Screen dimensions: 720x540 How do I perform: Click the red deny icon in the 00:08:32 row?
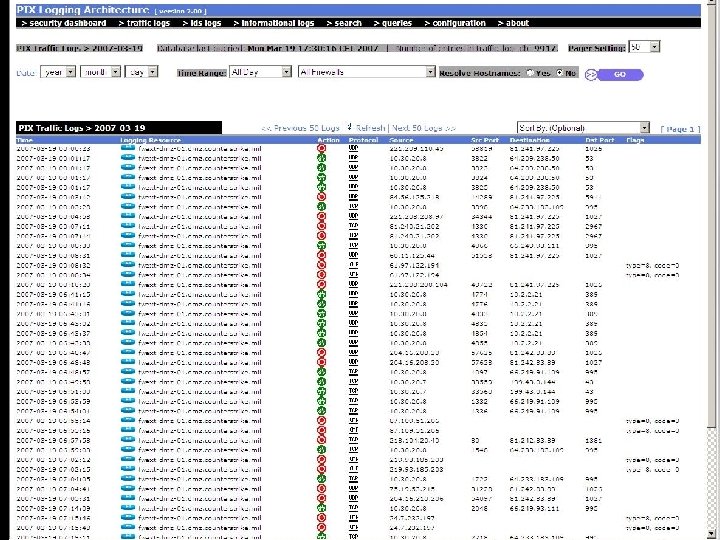click(321, 265)
